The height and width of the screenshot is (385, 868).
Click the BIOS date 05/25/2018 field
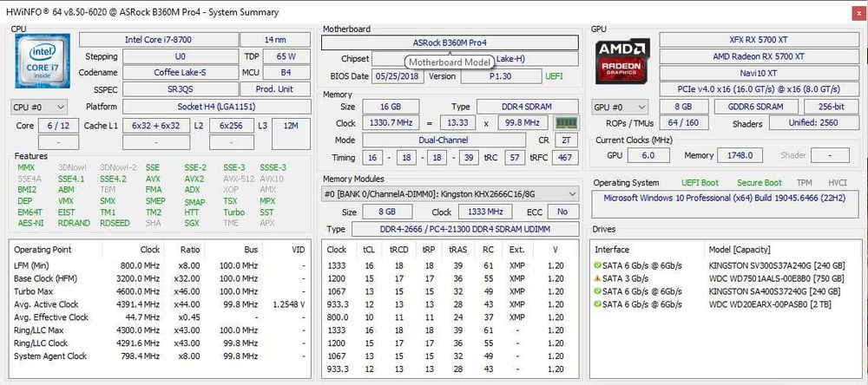point(398,76)
